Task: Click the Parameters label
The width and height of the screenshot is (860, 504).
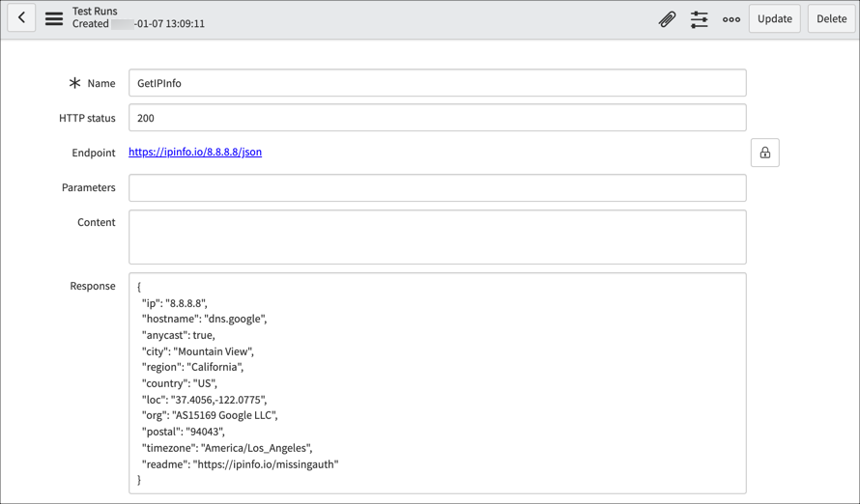Action: [89, 187]
